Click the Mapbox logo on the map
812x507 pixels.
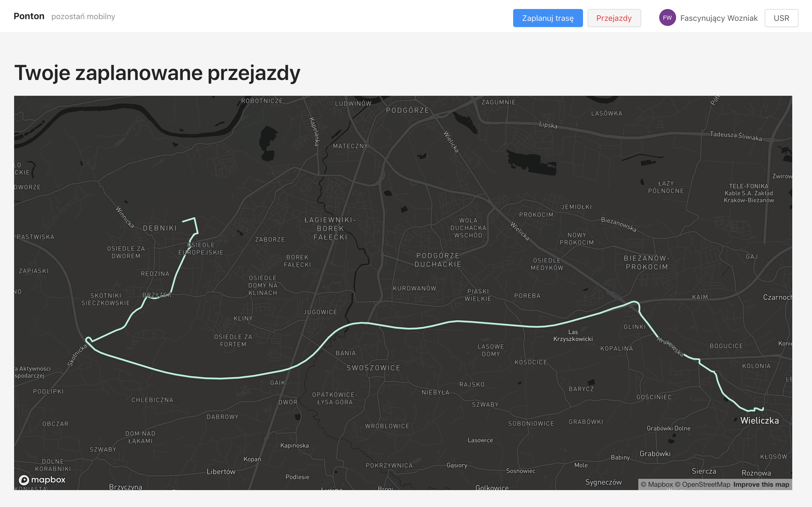42,480
